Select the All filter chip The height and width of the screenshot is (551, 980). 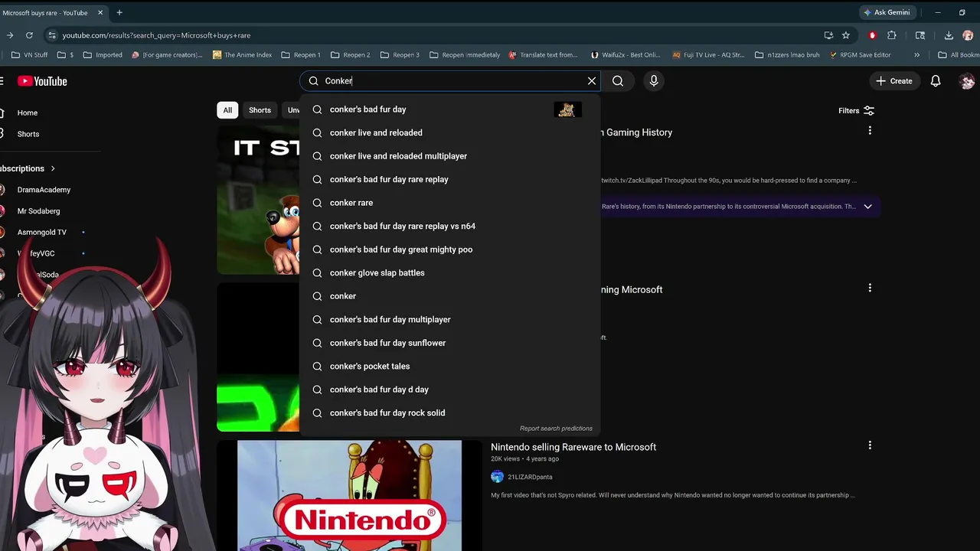click(227, 110)
